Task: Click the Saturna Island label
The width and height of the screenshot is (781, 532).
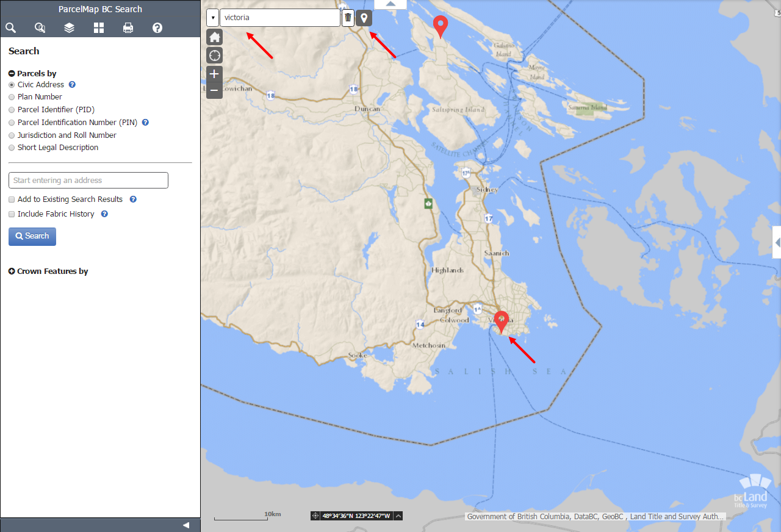Action: (588, 107)
